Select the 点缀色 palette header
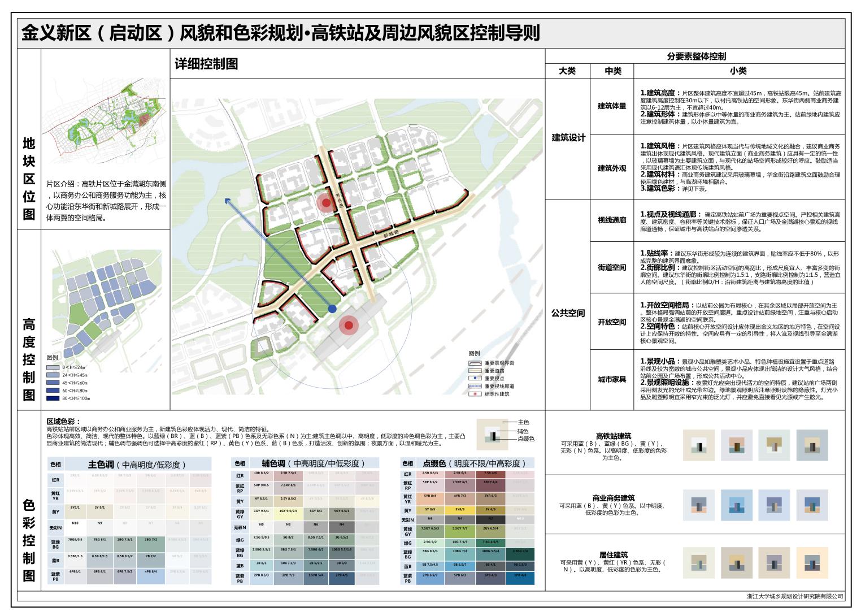 click(475, 463)
